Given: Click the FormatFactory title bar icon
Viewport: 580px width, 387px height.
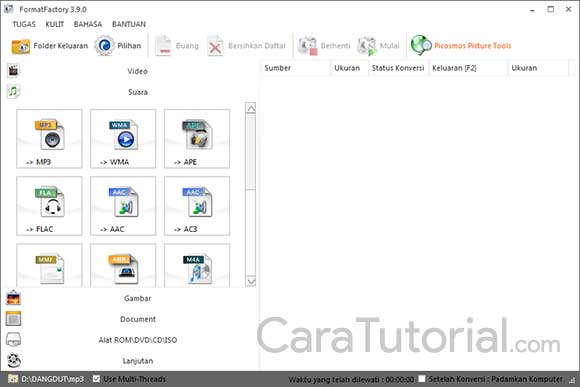Looking at the screenshot, I should [x=9, y=9].
